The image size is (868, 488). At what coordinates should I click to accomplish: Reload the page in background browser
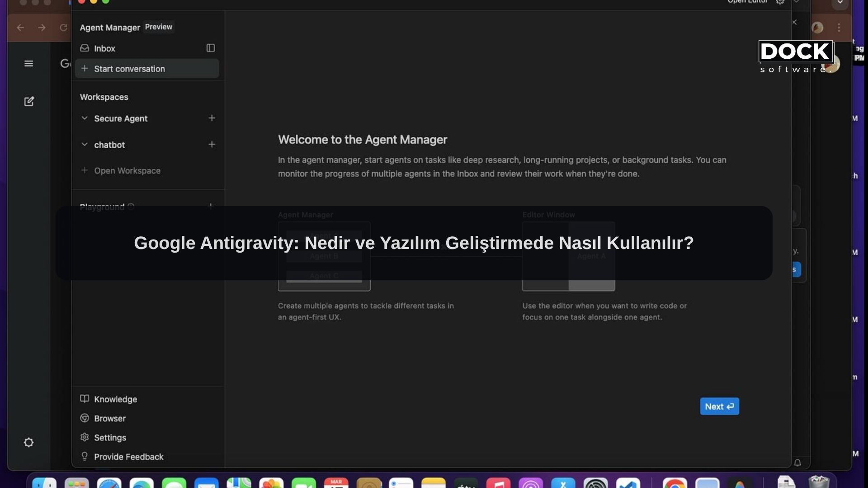tap(63, 28)
